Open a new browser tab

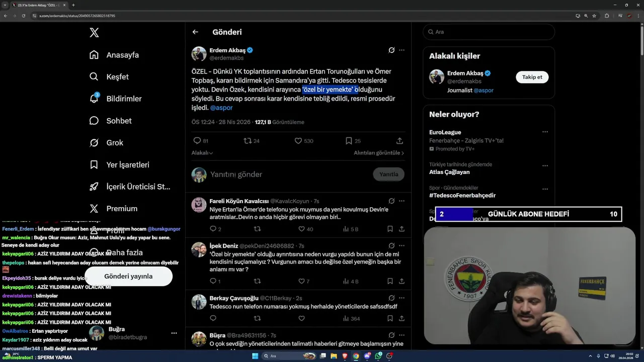coord(73,5)
